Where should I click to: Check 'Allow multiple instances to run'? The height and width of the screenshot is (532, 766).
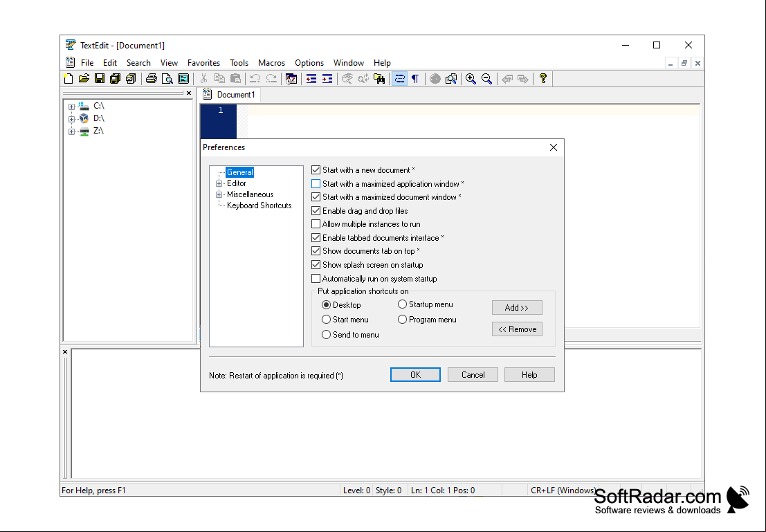point(316,224)
